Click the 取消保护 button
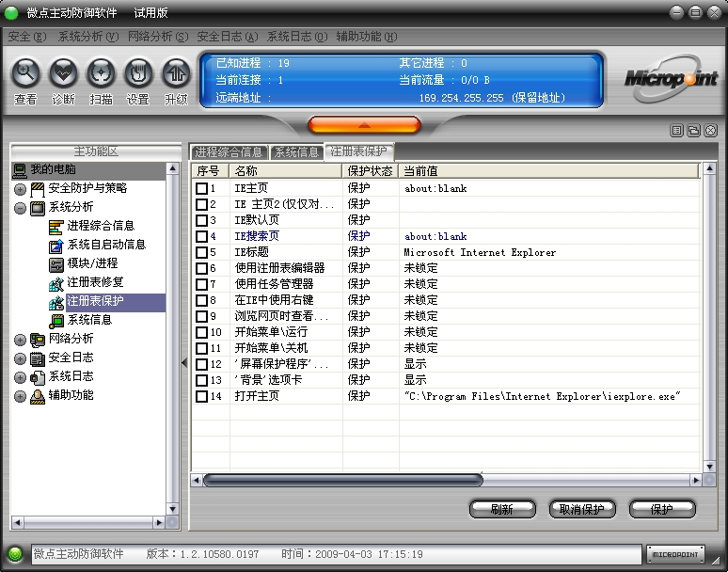 (582, 509)
